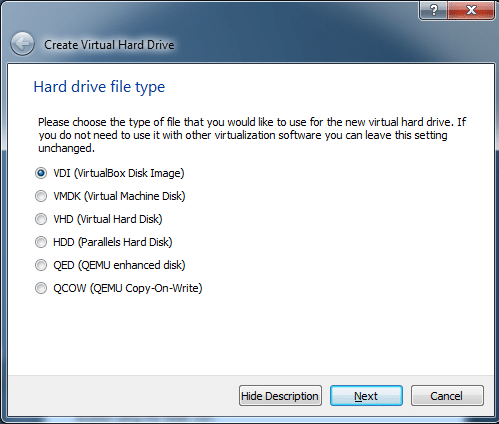Click the Hide Description button

point(280,396)
